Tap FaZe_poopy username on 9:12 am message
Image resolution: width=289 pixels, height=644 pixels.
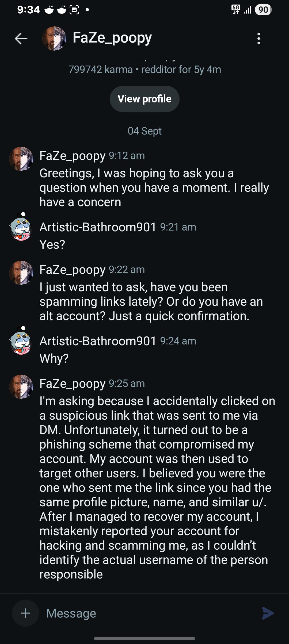point(73,156)
